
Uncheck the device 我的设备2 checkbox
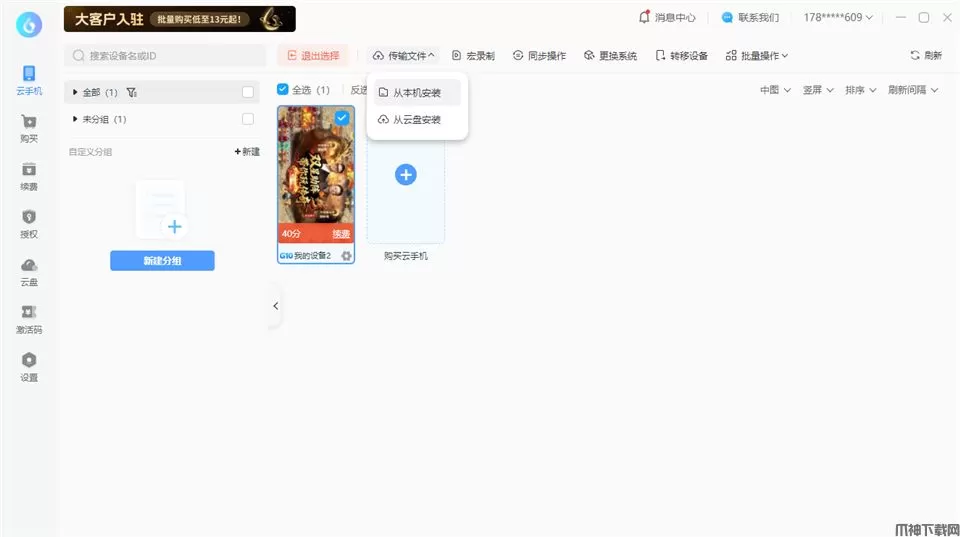pyautogui.click(x=342, y=118)
